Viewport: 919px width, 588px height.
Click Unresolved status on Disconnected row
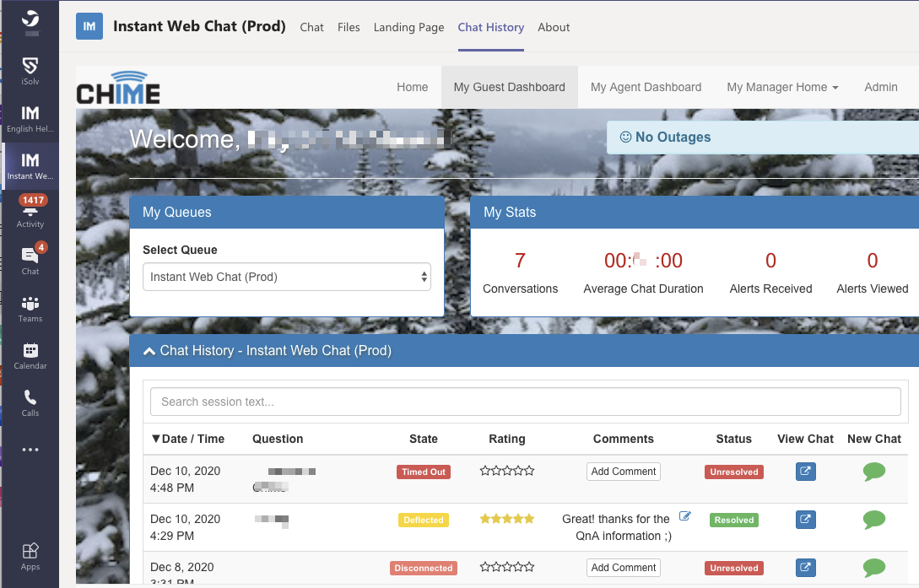(x=734, y=568)
